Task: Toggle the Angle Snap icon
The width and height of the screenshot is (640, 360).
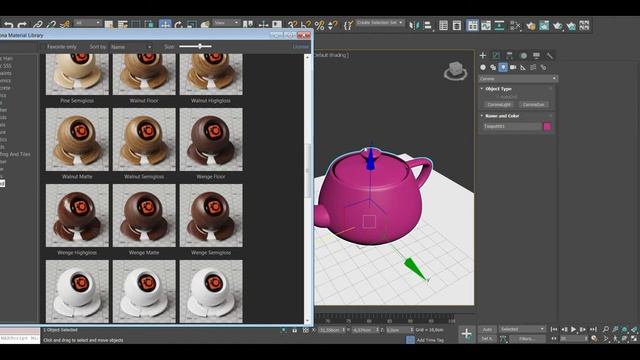Action: [306, 25]
